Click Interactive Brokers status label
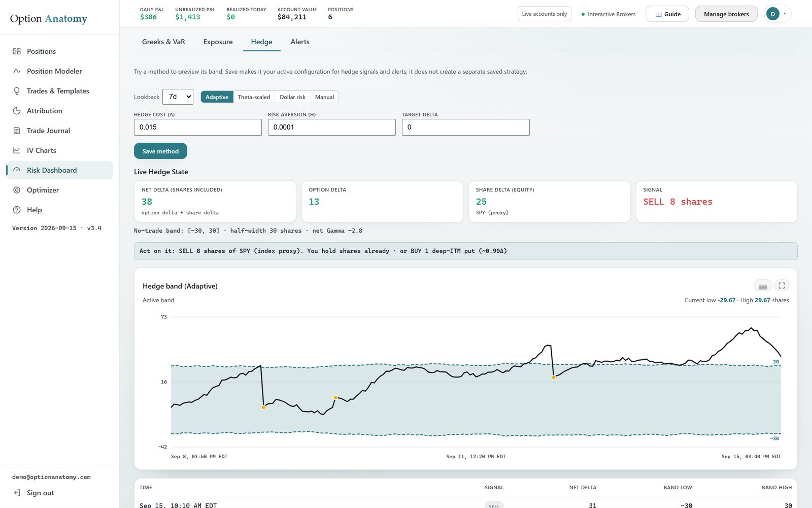Image resolution: width=812 pixels, height=508 pixels. coord(608,14)
